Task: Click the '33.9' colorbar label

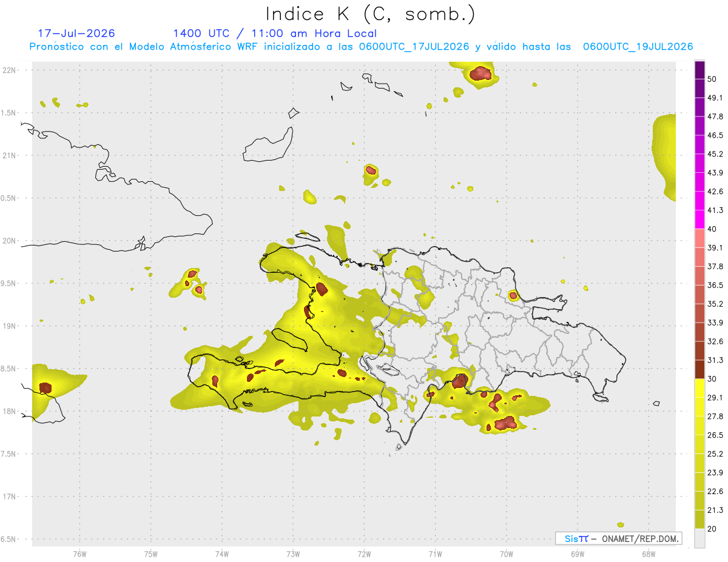Action: [x=715, y=322]
